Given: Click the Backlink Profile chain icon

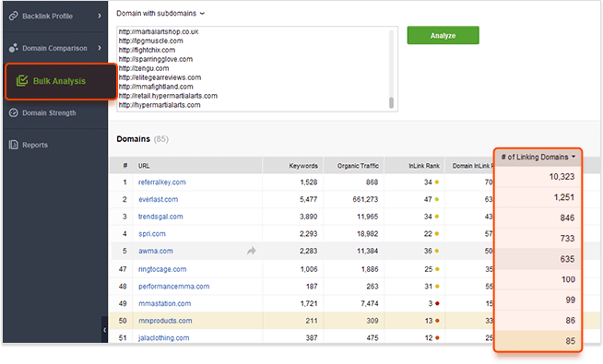Looking at the screenshot, I should coord(14,16).
